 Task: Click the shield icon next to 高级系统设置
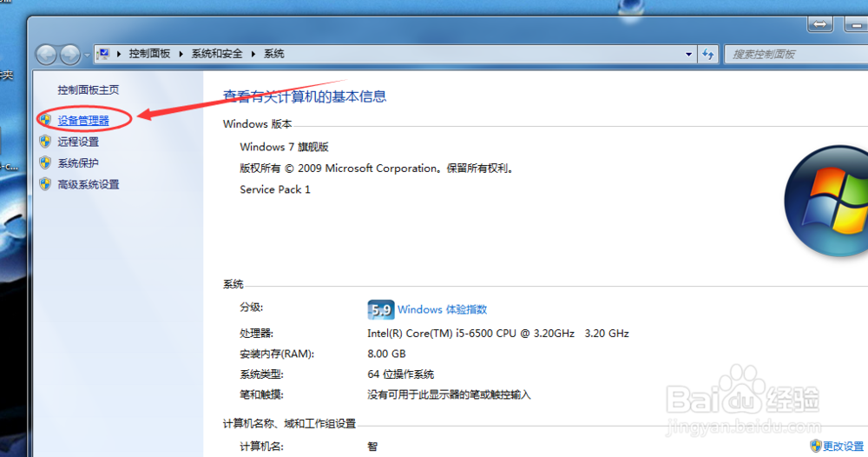pyautogui.click(x=45, y=184)
